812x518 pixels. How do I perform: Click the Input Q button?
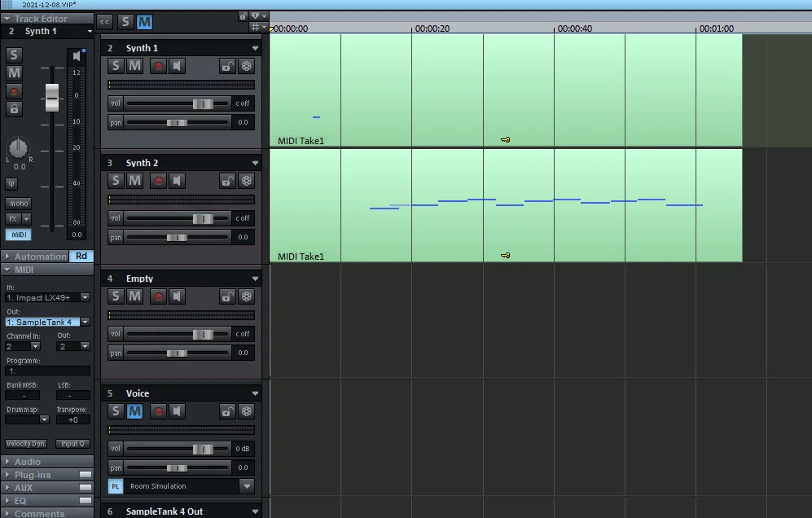pos(72,444)
